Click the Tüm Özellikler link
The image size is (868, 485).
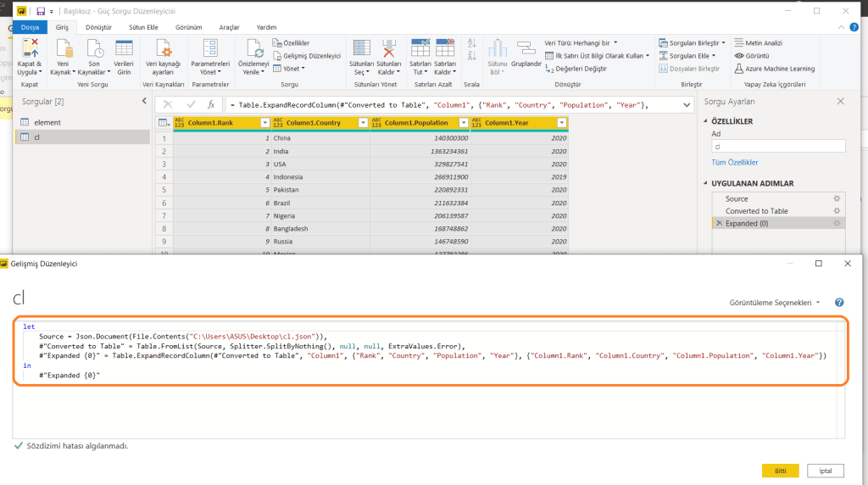pos(734,162)
